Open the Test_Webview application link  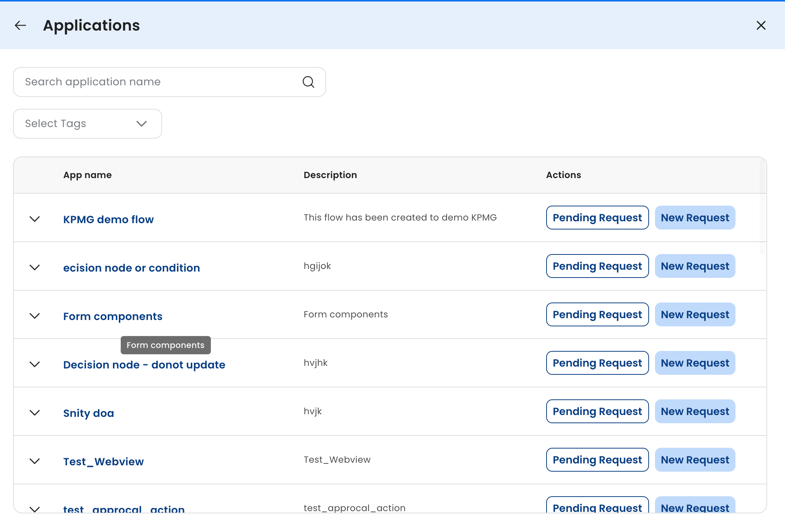[x=104, y=462]
